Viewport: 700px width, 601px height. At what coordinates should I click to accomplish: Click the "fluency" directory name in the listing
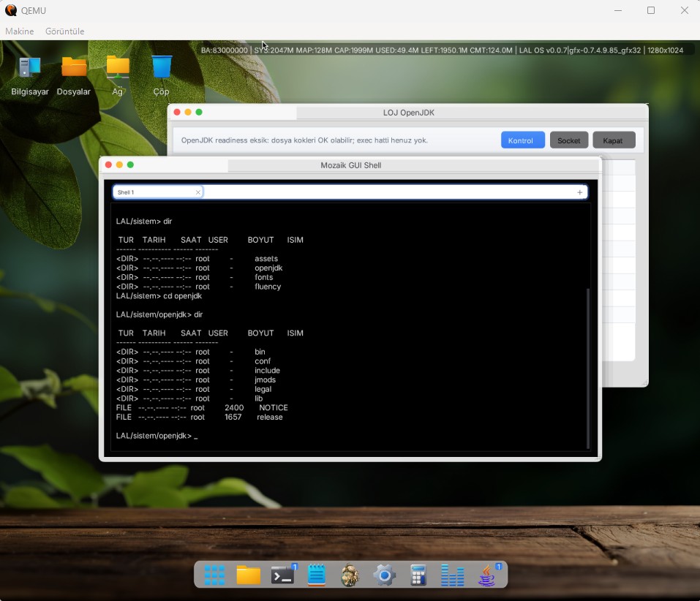point(268,287)
